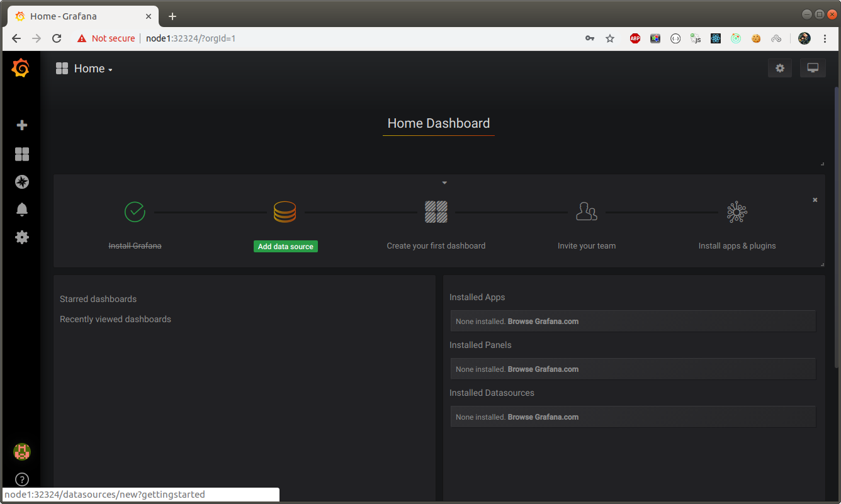Select the Home - Grafana browser tab
The image size is (841, 504).
(82, 16)
